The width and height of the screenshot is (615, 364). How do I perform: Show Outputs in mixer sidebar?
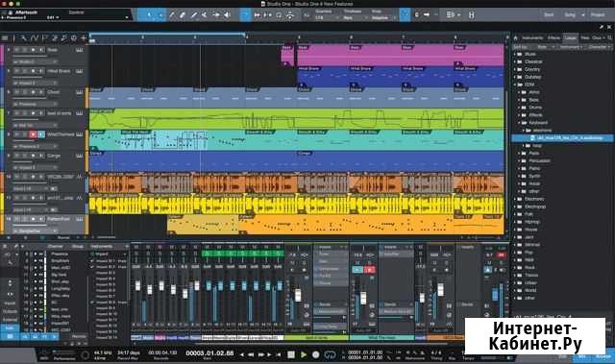coord(10,311)
